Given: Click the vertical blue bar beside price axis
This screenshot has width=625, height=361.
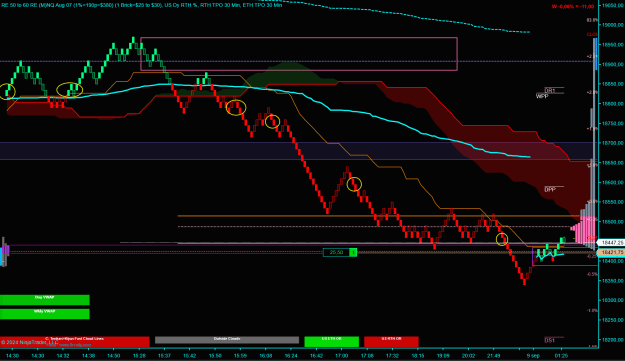Looking at the screenshot, I should tap(596, 54).
